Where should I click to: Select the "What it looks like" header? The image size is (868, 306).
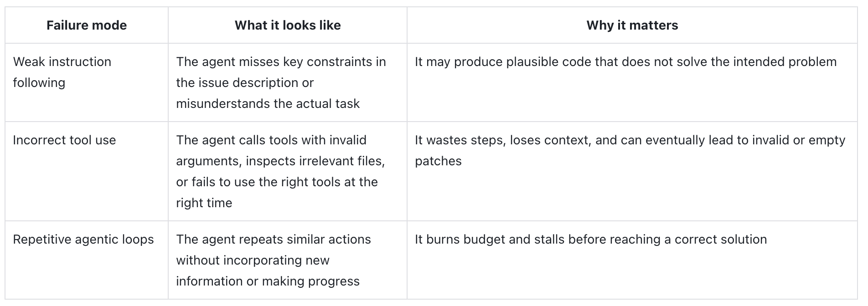288,25
